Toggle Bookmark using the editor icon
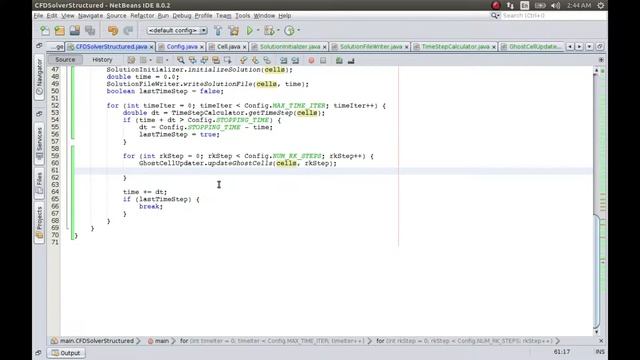The height and width of the screenshot is (360, 640). pyautogui.click(x=267, y=60)
